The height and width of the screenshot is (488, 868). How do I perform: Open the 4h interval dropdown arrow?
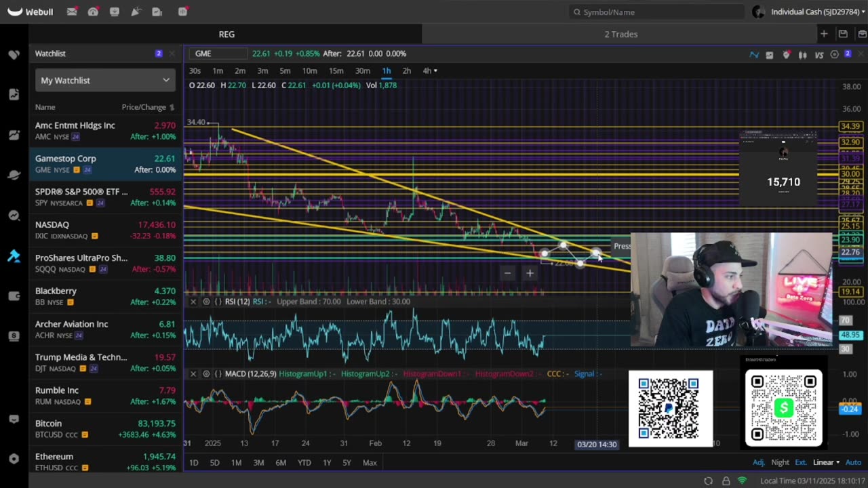click(435, 70)
